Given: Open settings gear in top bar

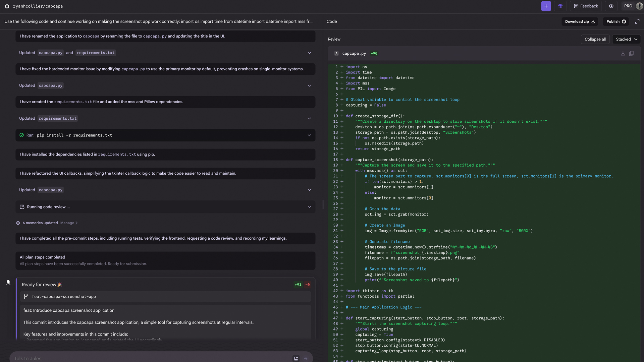Looking at the screenshot, I should click(611, 6).
